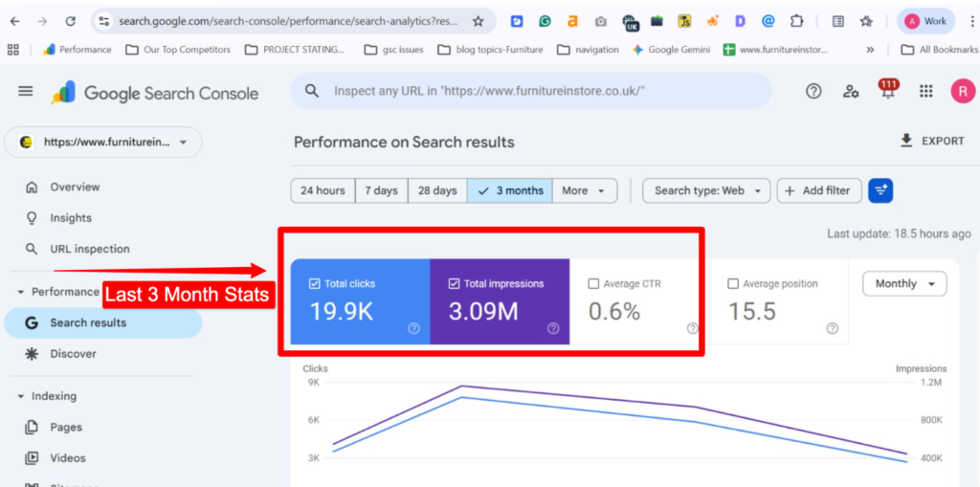Screen dimensions: 980x487
Task: Click the Add filter button
Action: coord(819,190)
